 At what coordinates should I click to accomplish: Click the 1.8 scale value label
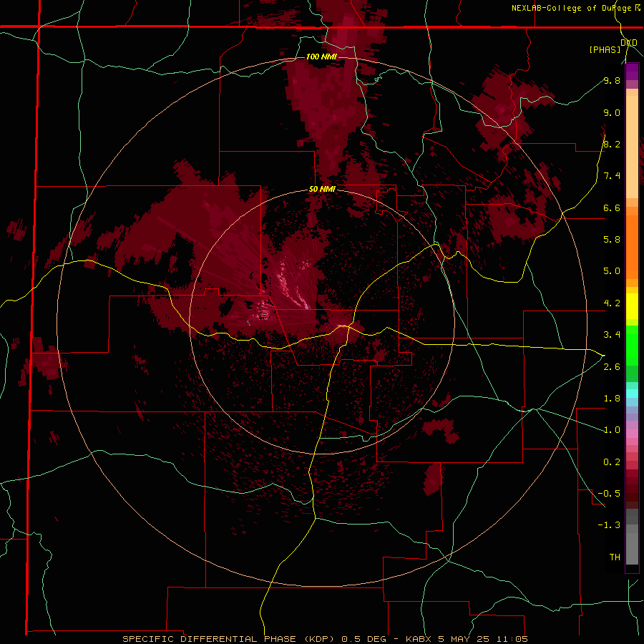pyautogui.click(x=612, y=399)
